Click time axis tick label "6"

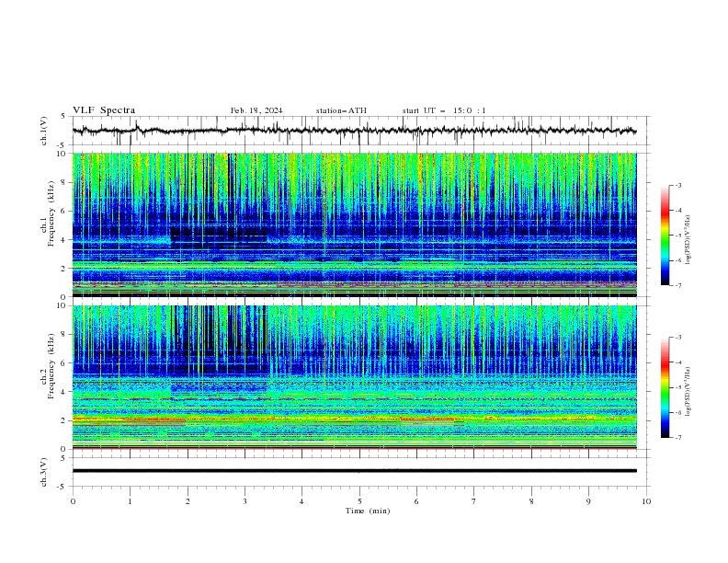pyautogui.click(x=417, y=501)
